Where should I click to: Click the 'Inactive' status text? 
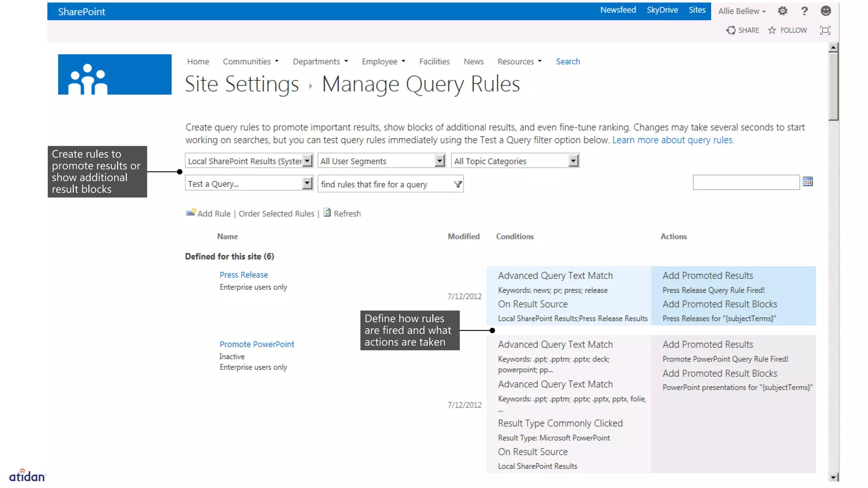pos(232,356)
